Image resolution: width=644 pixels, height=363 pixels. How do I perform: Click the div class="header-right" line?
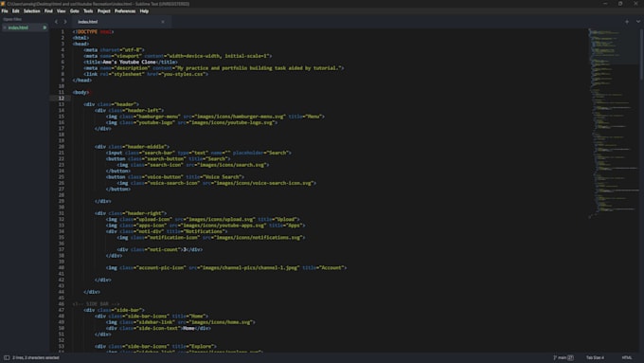coord(131,213)
